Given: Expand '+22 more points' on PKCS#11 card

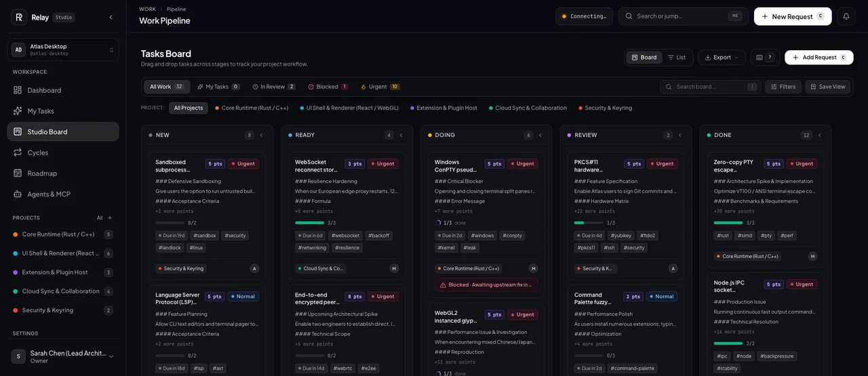Looking at the screenshot, I should point(596,211).
